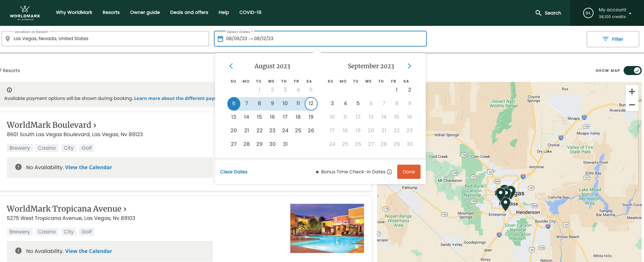Screen dimensions: 644x262
Task: Open the My account dropdown arrow
Action: pos(630,14)
